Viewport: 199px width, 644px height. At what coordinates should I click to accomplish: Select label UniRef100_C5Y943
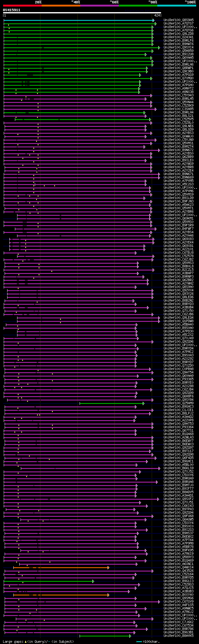[x=178, y=95]
